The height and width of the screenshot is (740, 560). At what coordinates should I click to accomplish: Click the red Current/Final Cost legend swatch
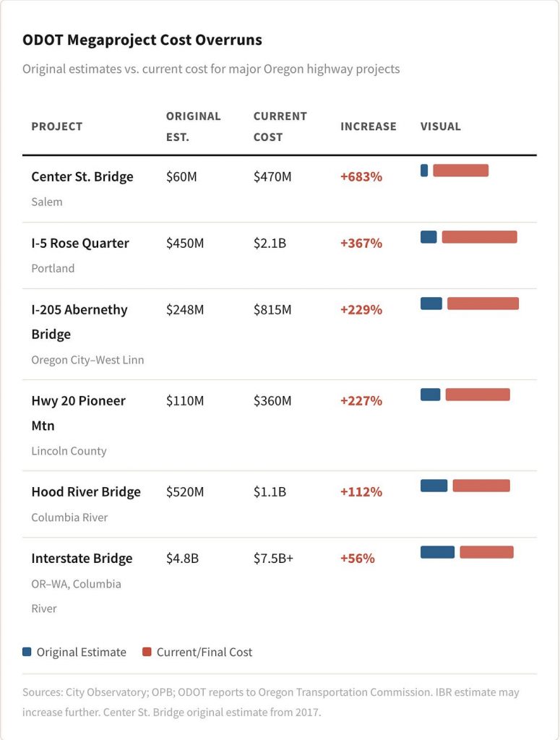click(147, 652)
